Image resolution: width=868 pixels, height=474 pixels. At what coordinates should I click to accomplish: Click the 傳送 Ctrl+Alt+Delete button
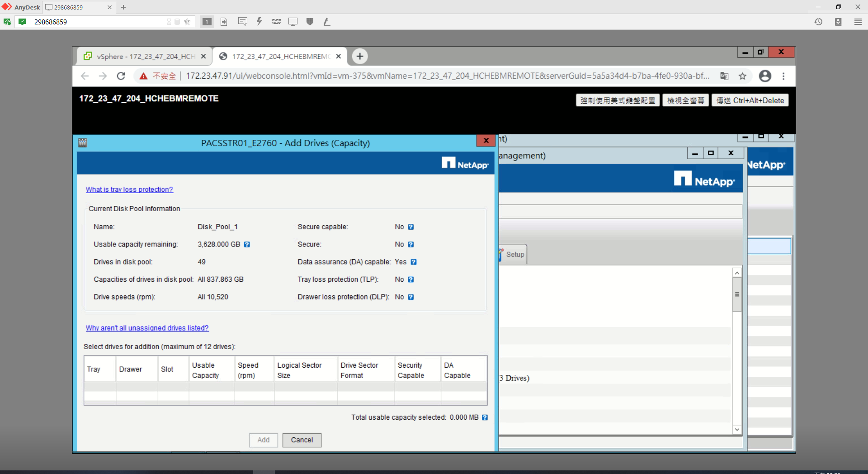tap(750, 100)
